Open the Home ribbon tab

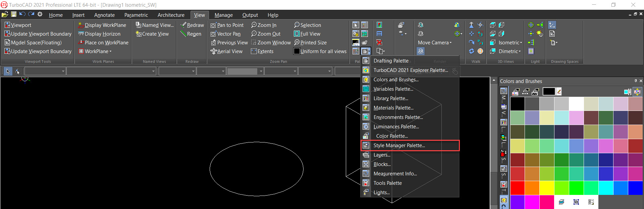pyautogui.click(x=56, y=15)
